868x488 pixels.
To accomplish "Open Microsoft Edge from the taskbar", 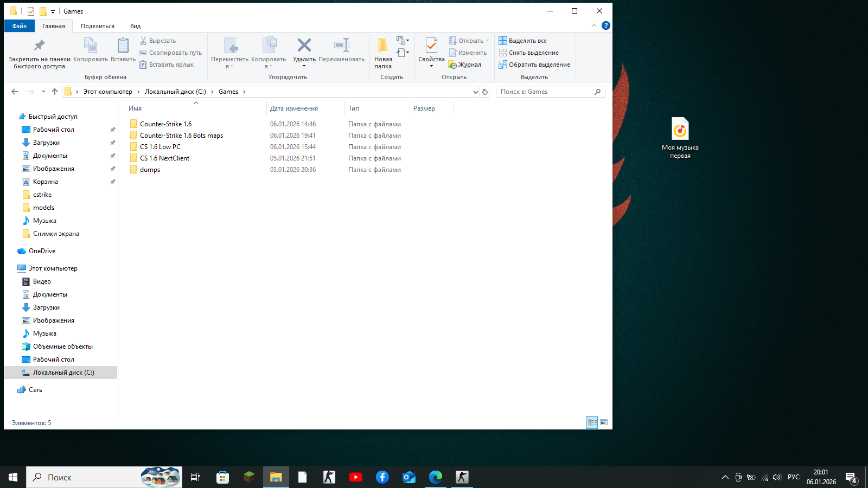I will tap(436, 477).
